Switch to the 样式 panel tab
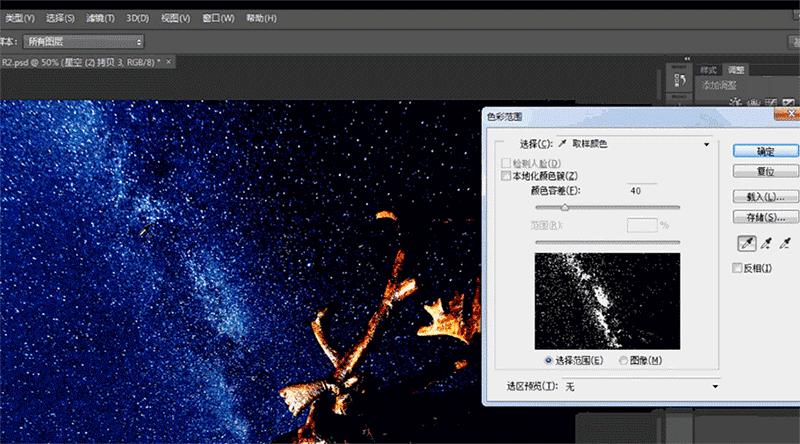Screen dimensions: 800x444 [709, 70]
